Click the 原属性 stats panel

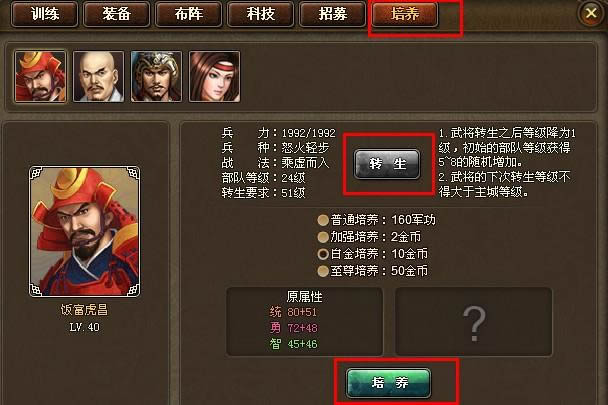click(304, 322)
